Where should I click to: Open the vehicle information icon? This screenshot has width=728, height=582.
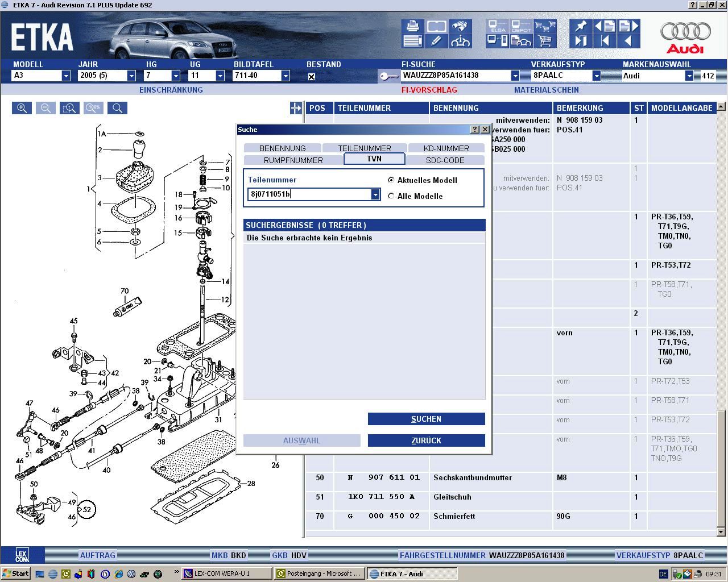[x=460, y=41]
